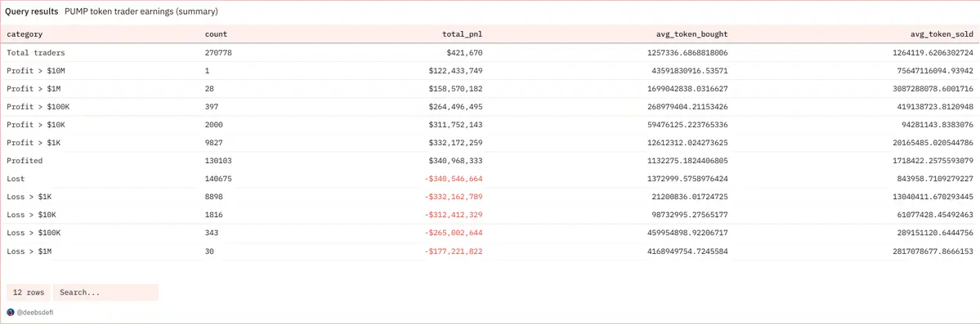Click the negative -$340,546,664 Lost pnl cell
This screenshot has width=980, height=324.
tap(453, 179)
